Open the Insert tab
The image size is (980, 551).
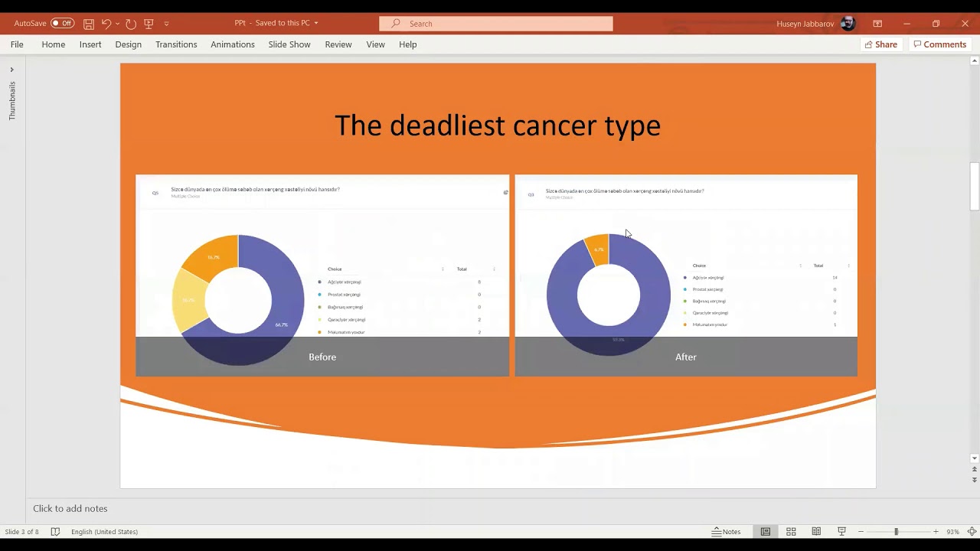tap(90, 44)
